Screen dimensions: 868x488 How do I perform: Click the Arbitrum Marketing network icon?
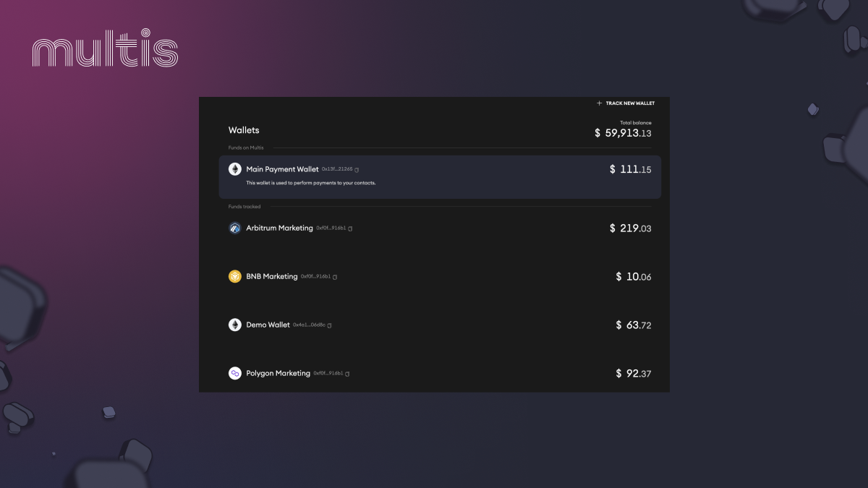point(235,228)
